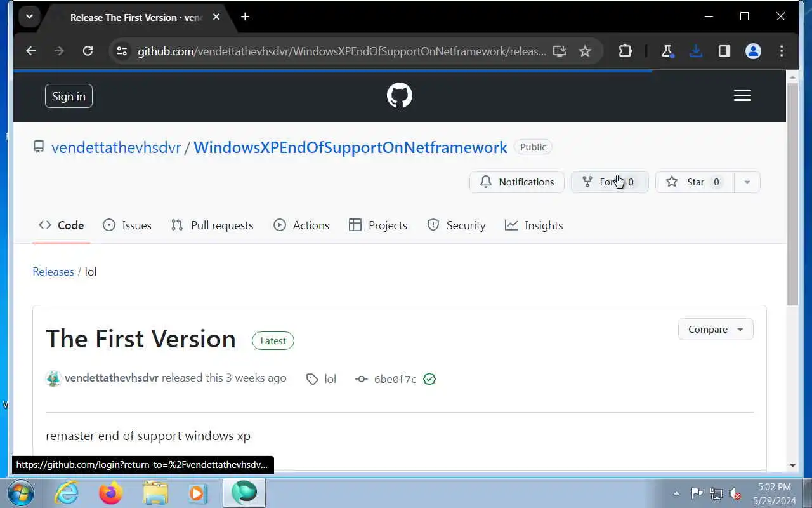Screen dimensions: 812x508
Task: Click the browser Back arrow
Action: click(x=30, y=51)
